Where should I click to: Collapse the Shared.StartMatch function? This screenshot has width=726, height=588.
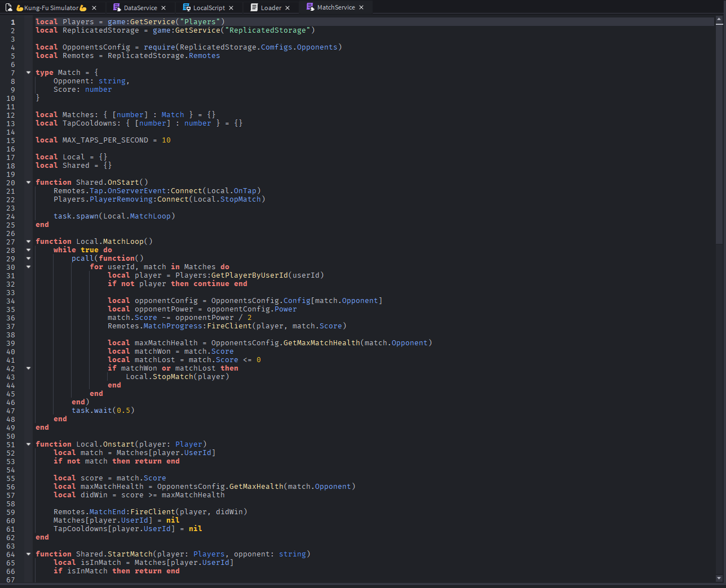click(28, 554)
